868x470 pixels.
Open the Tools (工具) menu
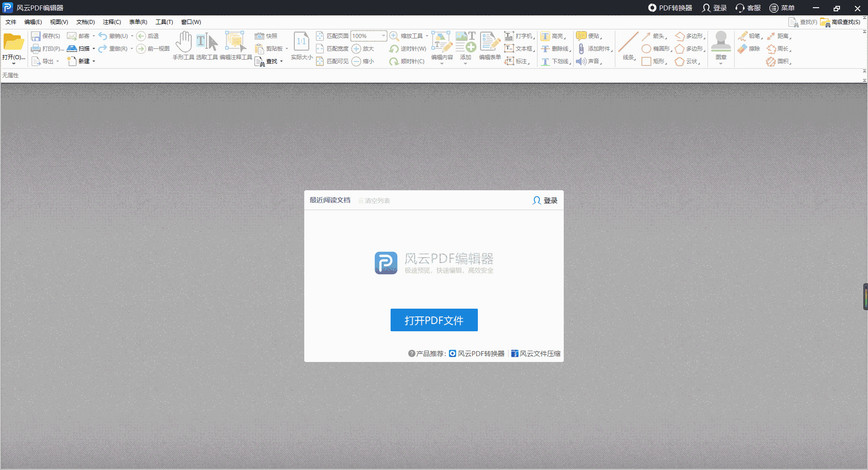point(164,22)
